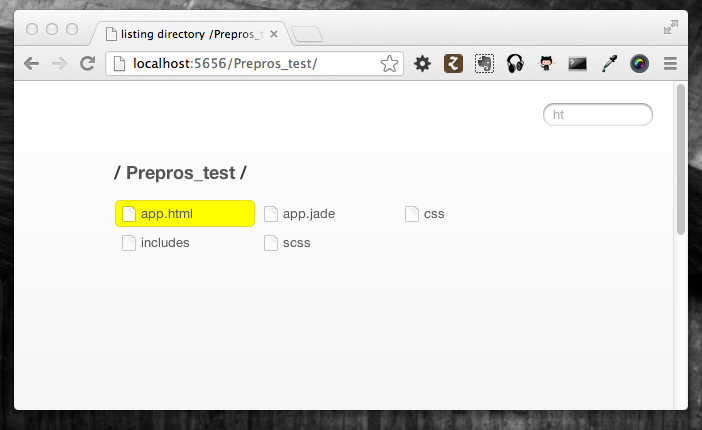Reload the current page

pyautogui.click(x=87, y=64)
